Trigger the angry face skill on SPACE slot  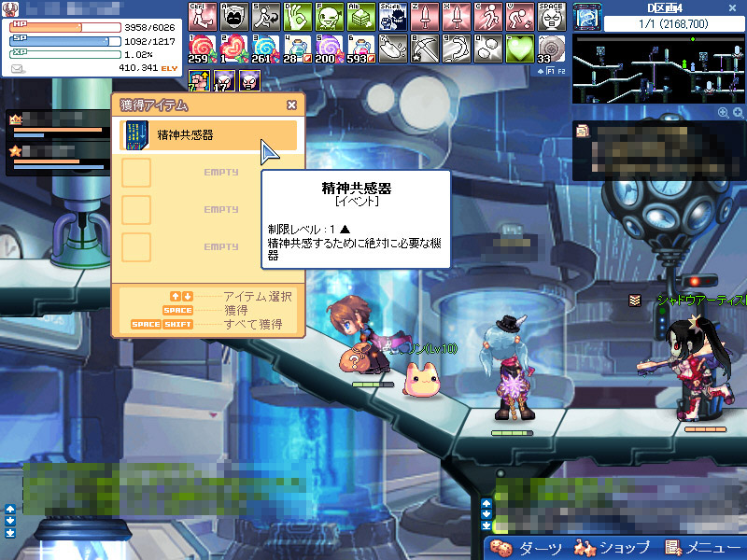[x=552, y=17]
